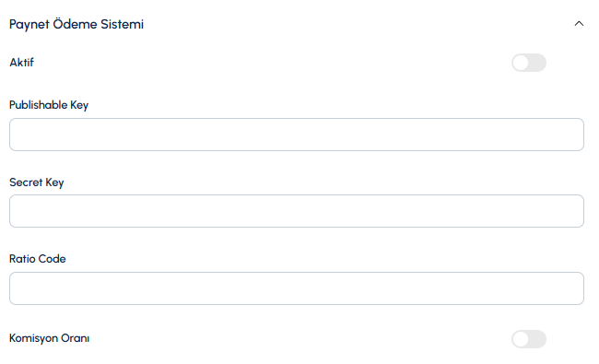Click the Secret Key label
Image resolution: width=599 pixels, height=364 pixels.
(x=37, y=182)
